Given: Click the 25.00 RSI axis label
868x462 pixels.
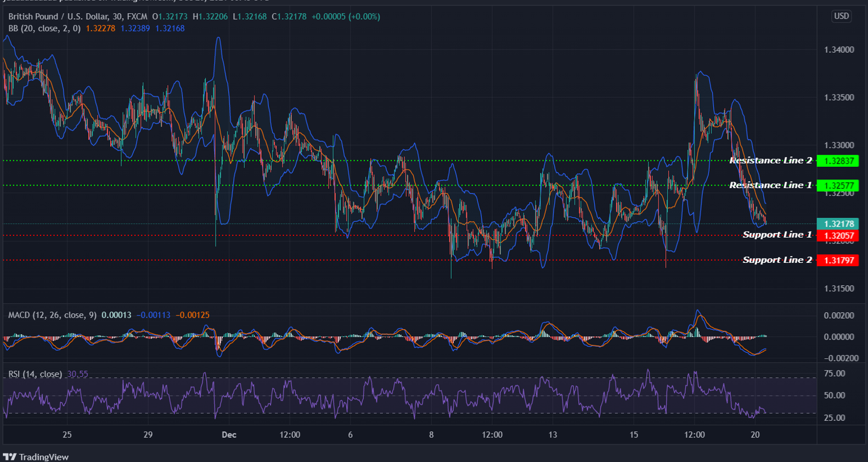Looking at the screenshot, I should pyautogui.click(x=835, y=418).
